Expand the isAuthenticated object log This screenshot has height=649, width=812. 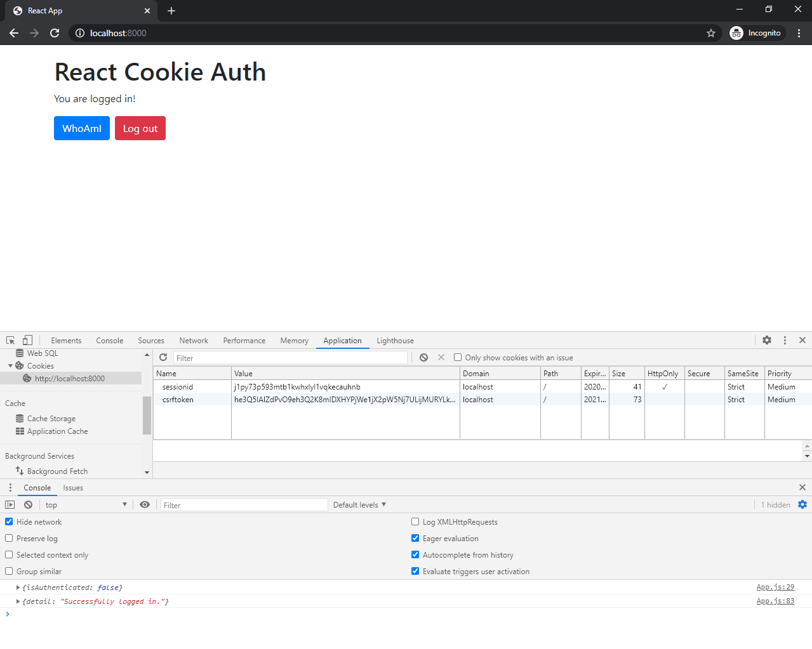pyautogui.click(x=18, y=587)
